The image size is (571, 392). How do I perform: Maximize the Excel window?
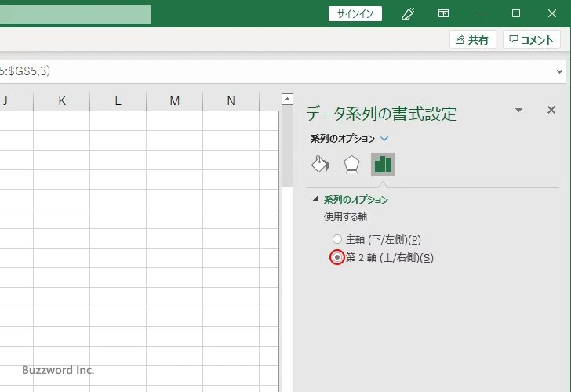click(515, 14)
